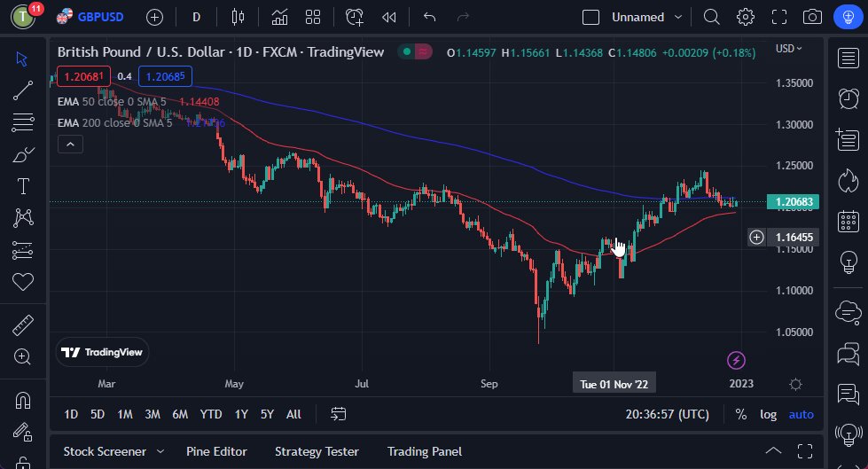This screenshot has height=469, width=868.
Task: Toggle the log scale
Action: point(768,414)
